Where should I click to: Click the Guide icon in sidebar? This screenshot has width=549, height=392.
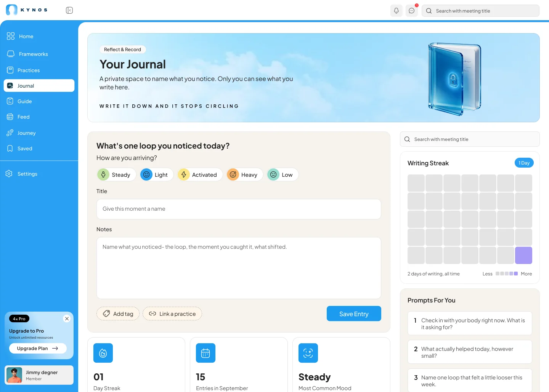(x=10, y=101)
